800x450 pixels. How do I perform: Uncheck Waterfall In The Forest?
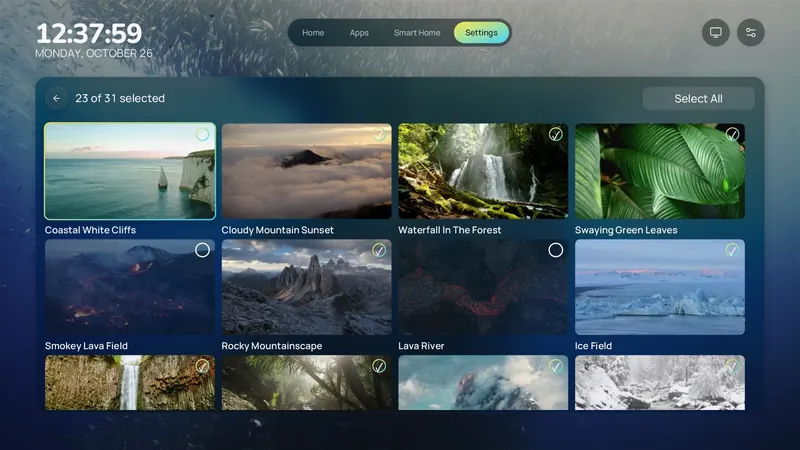(x=556, y=134)
